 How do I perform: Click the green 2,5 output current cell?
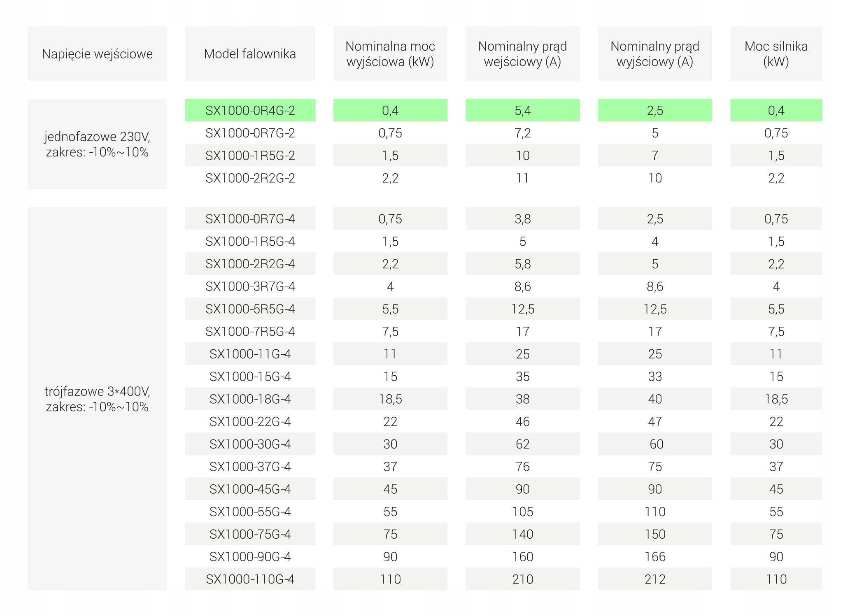(x=654, y=110)
